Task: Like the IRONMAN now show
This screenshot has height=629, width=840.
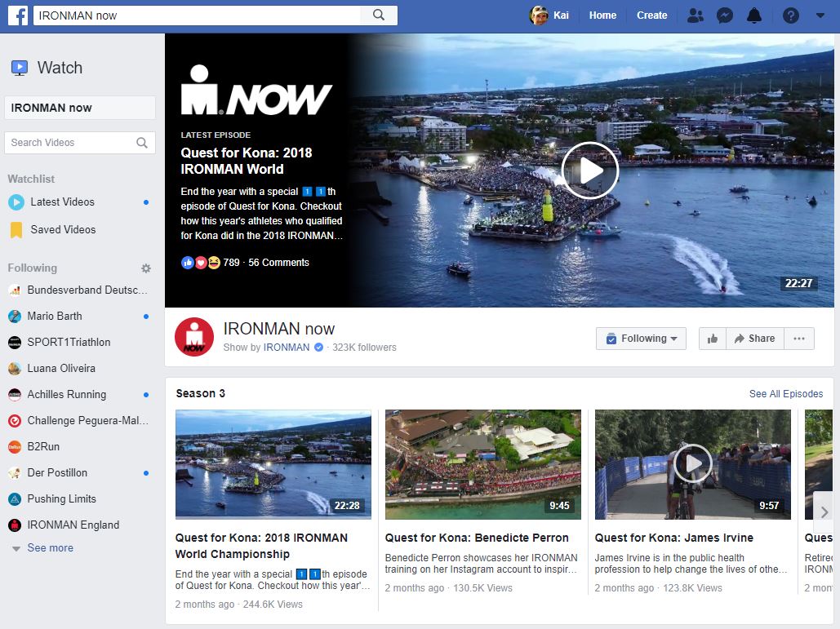Action: (713, 339)
